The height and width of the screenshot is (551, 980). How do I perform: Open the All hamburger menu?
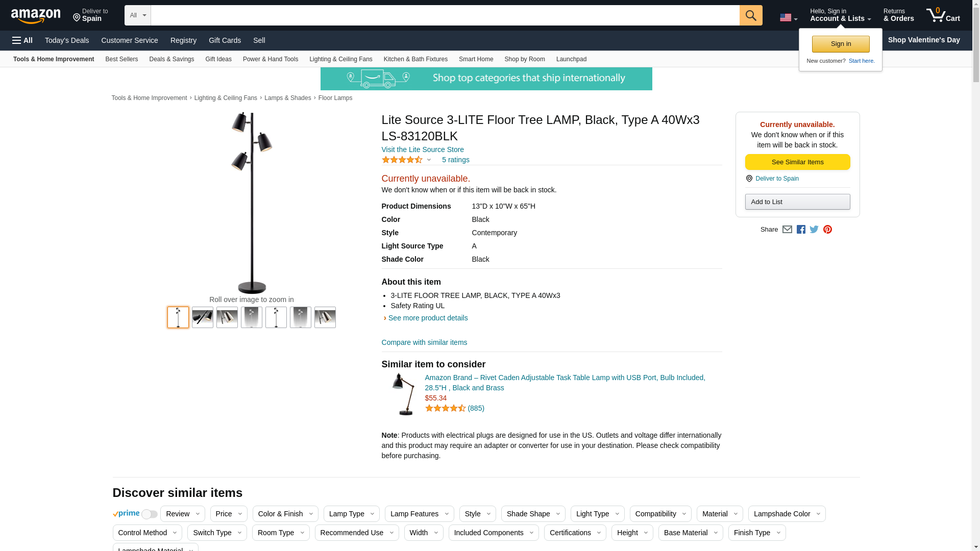click(x=22, y=40)
